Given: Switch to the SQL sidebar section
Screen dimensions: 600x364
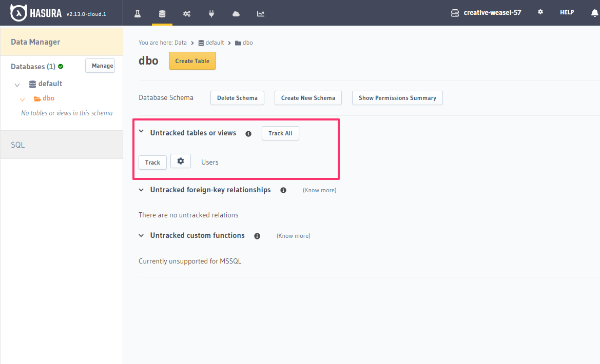Looking at the screenshot, I should click(18, 145).
